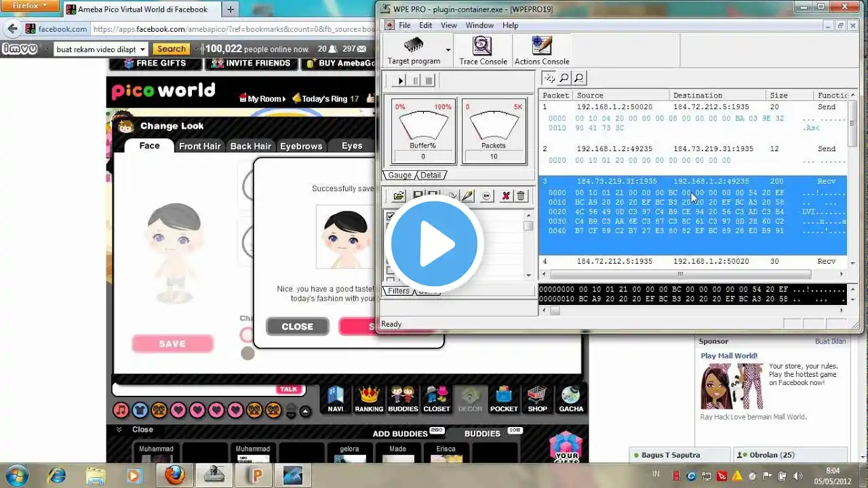This screenshot has width=868, height=488.
Task: Clear filters with the trash can icon
Action: click(x=521, y=196)
